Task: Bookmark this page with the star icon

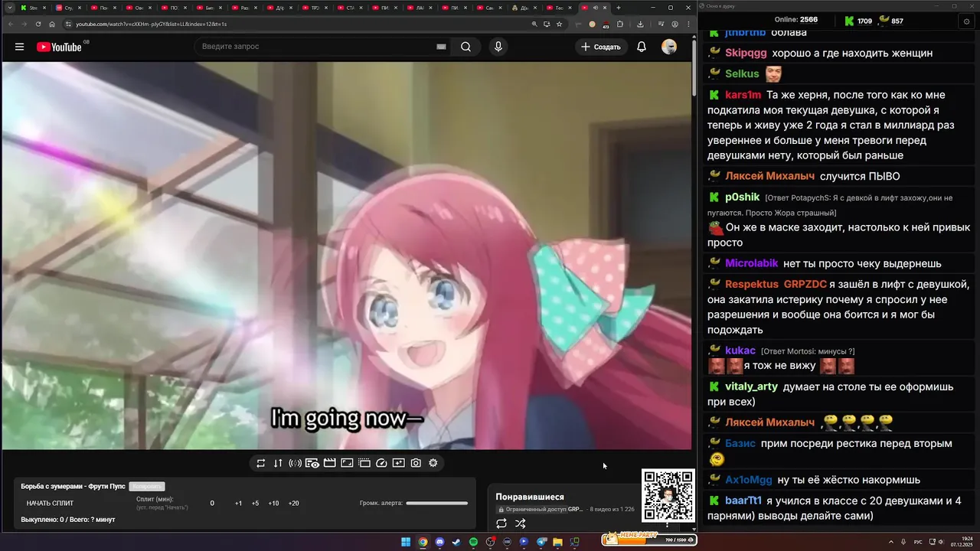Action: (x=560, y=24)
